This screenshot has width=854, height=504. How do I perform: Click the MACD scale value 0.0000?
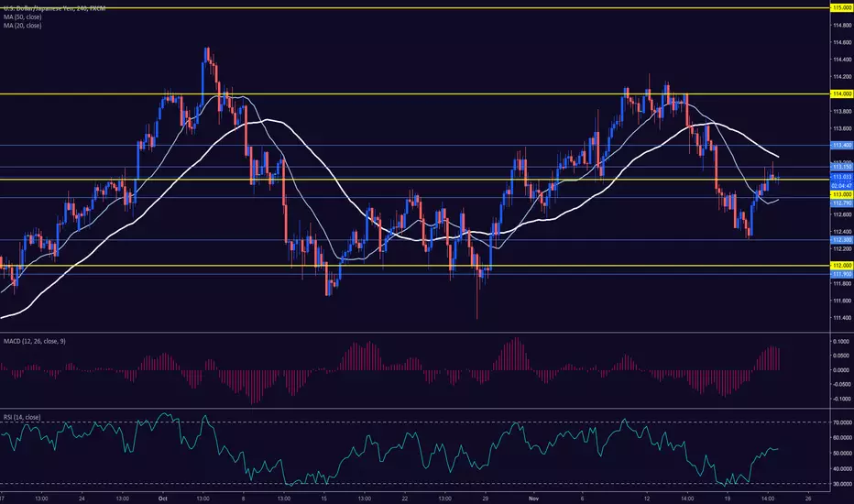point(841,370)
